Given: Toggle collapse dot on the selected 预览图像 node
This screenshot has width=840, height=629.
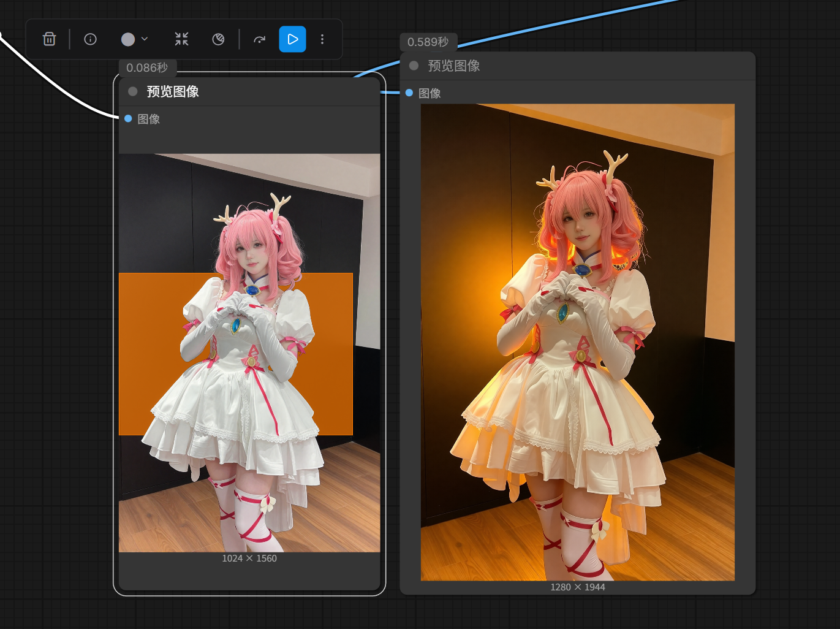Looking at the screenshot, I should coord(132,91).
